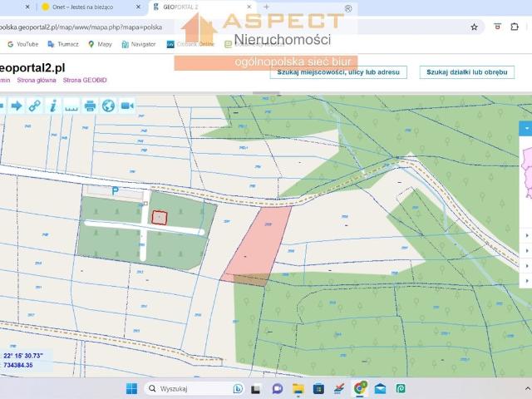Select the info identify tool

click(52, 106)
